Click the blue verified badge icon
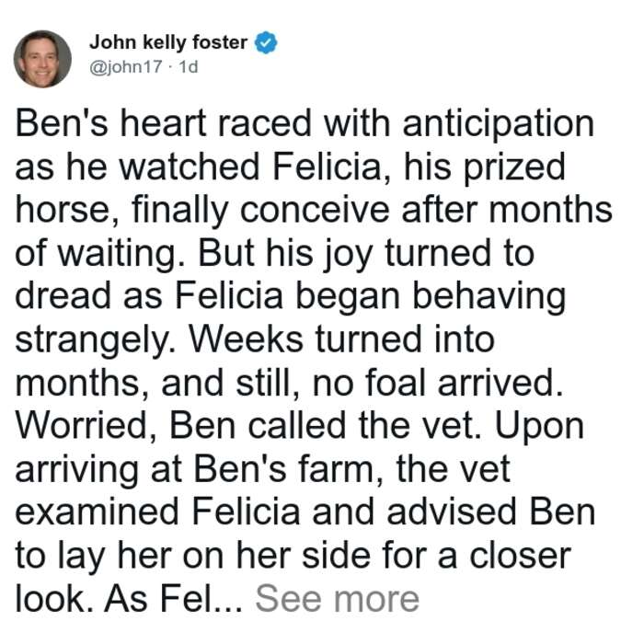644x644 pixels. pos(266,42)
